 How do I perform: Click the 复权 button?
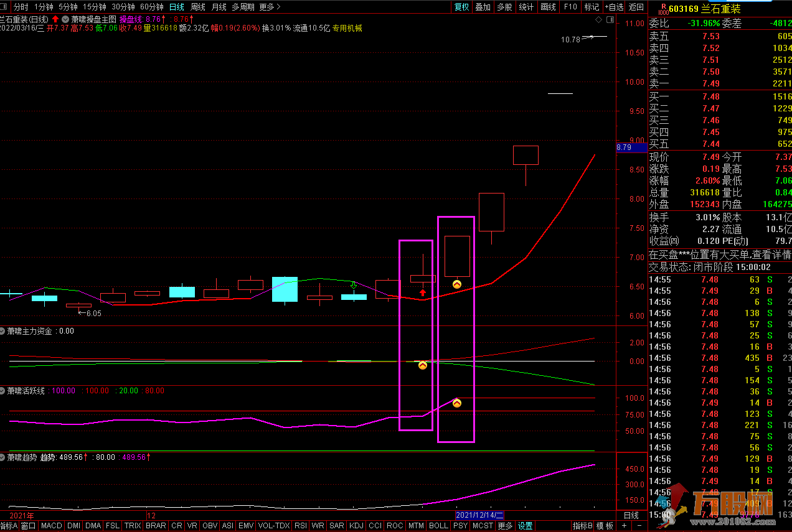point(461,7)
